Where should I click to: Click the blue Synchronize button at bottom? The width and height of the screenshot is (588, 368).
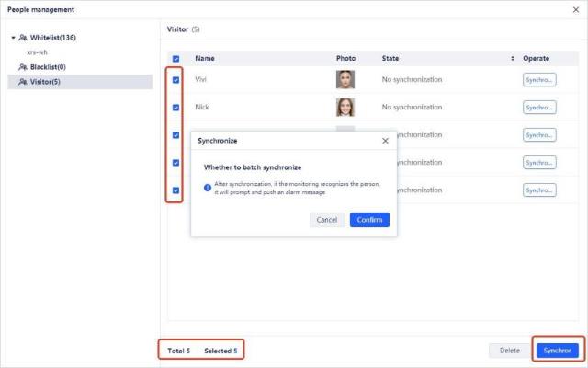coord(557,350)
